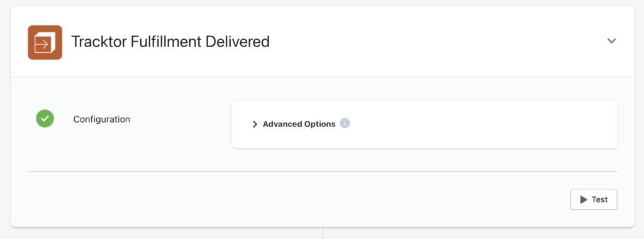Click the info icon beside Advanced Options
644x239 pixels.
[x=345, y=123]
